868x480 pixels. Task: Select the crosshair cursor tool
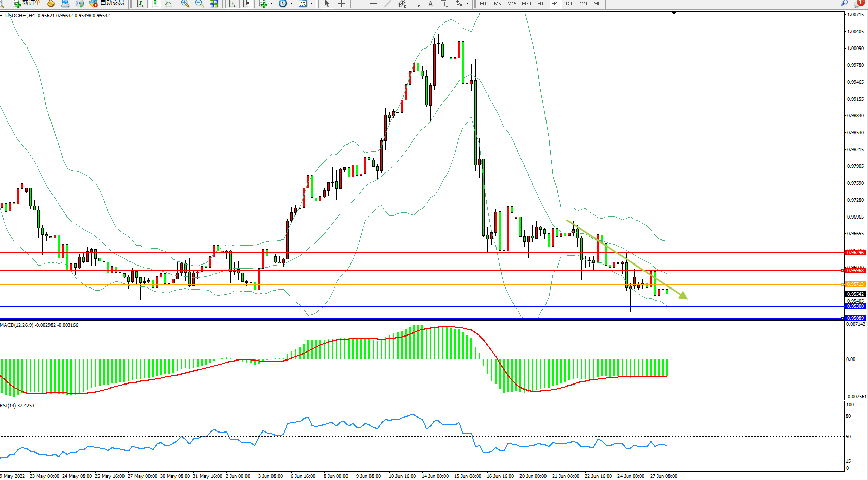point(341,4)
